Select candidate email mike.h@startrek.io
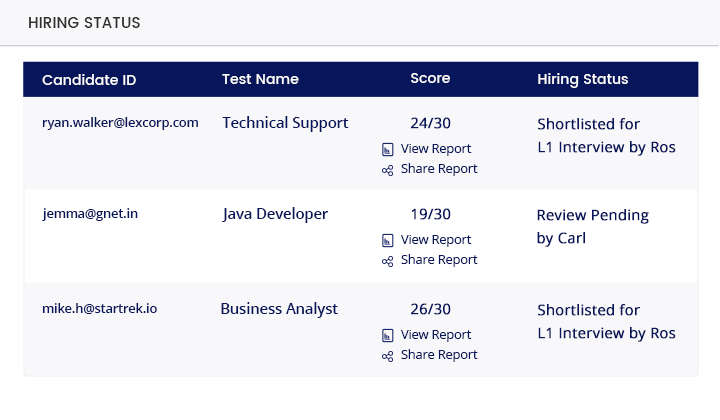The width and height of the screenshot is (720, 420). [x=99, y=309]
